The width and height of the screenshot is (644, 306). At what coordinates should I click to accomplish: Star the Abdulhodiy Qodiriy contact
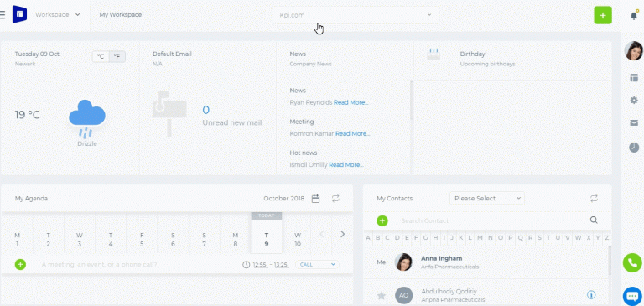pos(382,295)
